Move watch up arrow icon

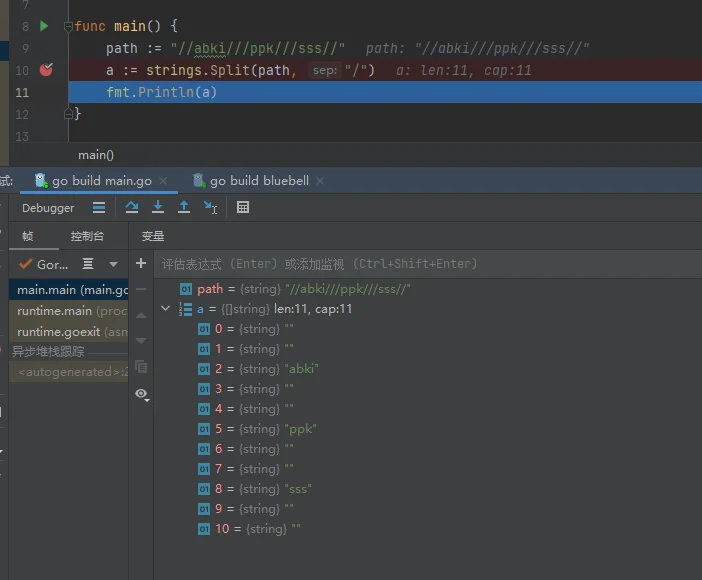pyautogui.click(x=141, y=315)
